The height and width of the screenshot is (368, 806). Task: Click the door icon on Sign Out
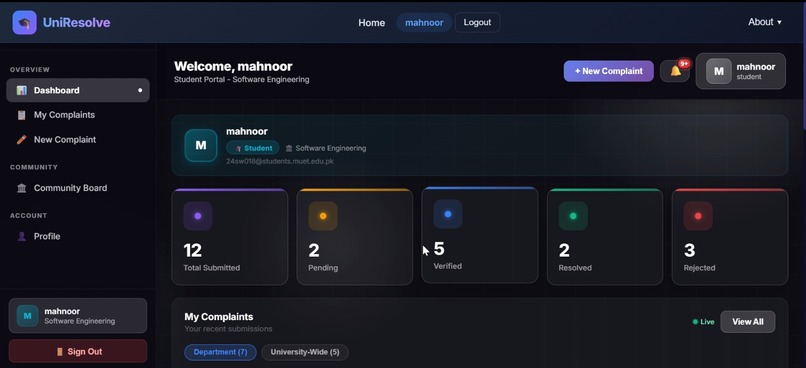60,352
